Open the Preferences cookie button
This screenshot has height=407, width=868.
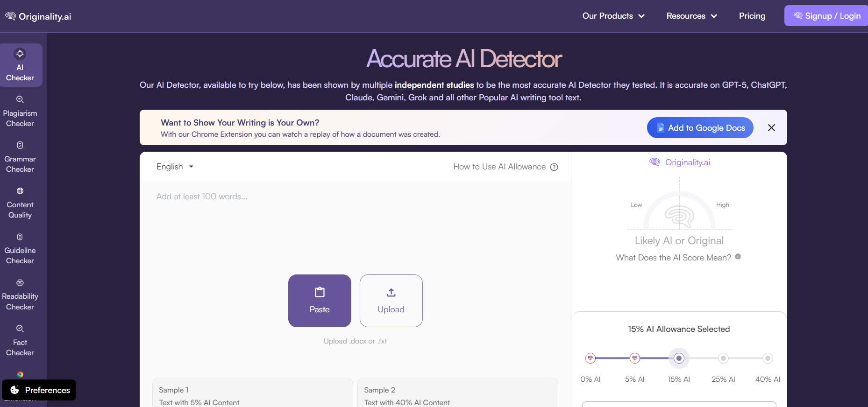click(39, 390)
